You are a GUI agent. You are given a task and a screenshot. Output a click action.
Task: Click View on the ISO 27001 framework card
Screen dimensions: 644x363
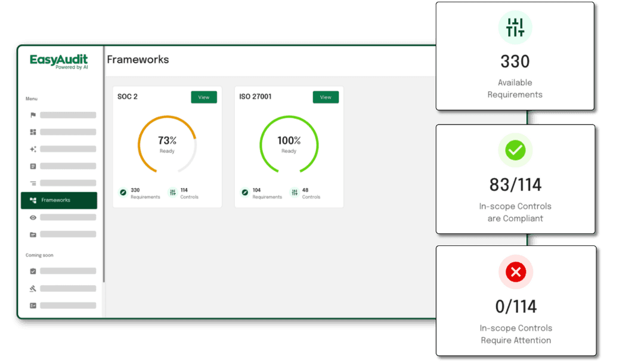(x=326, y=97)
